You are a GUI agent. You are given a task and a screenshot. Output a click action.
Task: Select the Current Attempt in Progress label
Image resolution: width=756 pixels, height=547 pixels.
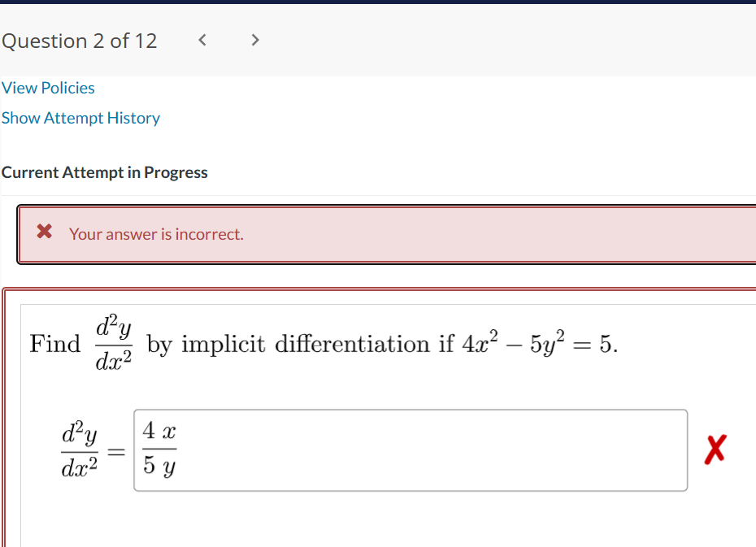[105, 172]
